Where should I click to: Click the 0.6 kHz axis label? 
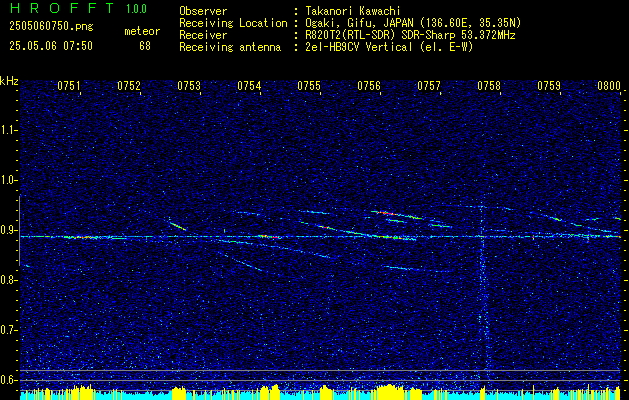(x=8, y=380)
